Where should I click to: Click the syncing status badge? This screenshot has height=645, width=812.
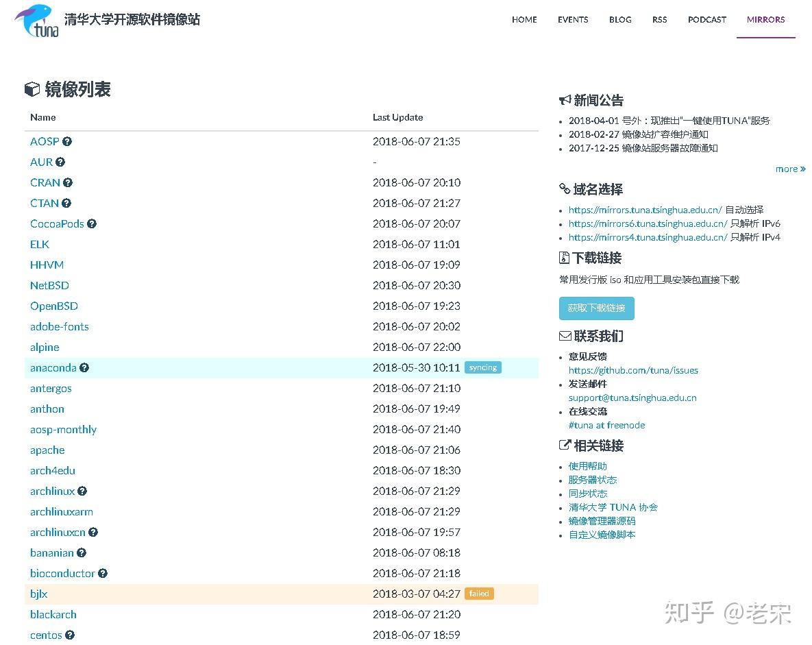click(x=482, y=367)
